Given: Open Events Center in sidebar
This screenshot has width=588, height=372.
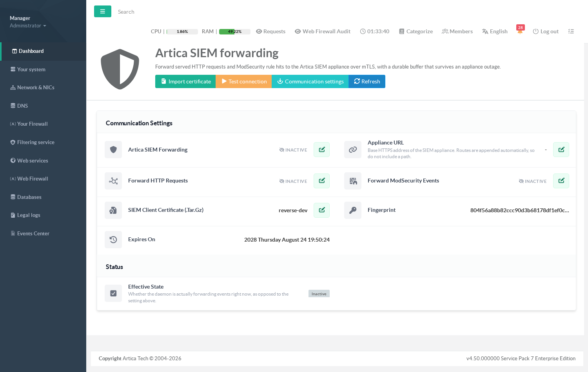Looking at the screenshot, I should [43, 233].
